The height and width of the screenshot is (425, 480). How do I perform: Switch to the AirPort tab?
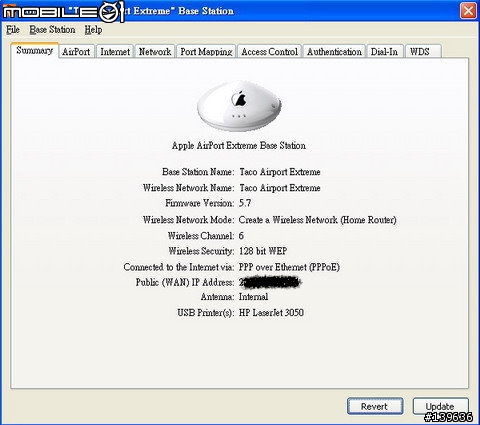click(x=76, y=52)
